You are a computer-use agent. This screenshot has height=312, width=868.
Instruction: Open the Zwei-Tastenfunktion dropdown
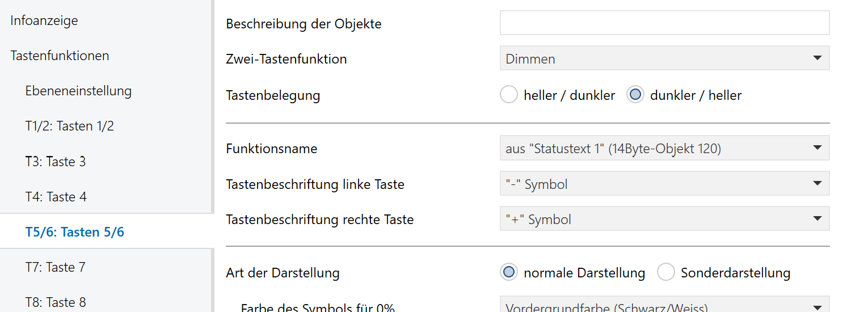coord(664,58)
